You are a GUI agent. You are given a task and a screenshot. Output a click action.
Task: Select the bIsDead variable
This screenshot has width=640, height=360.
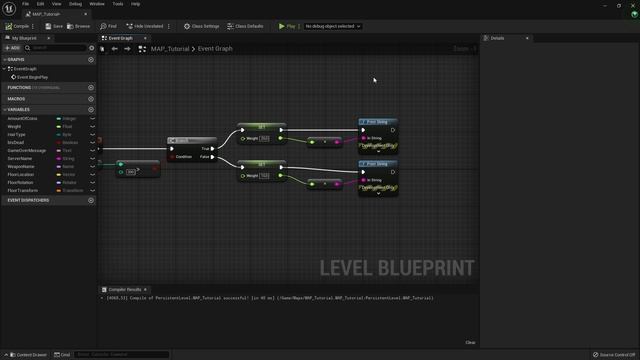coord(16,142)
